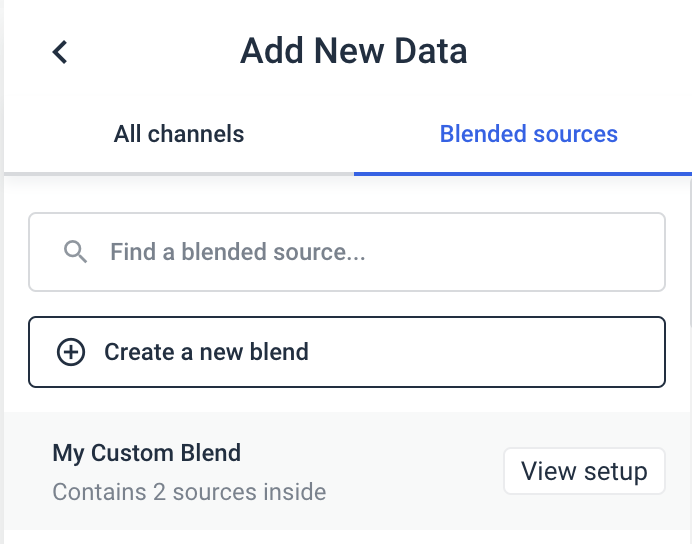This screenshot has width=692, height=544.
Task: Click the magnifying glass search icon
Action: (75, 252)
